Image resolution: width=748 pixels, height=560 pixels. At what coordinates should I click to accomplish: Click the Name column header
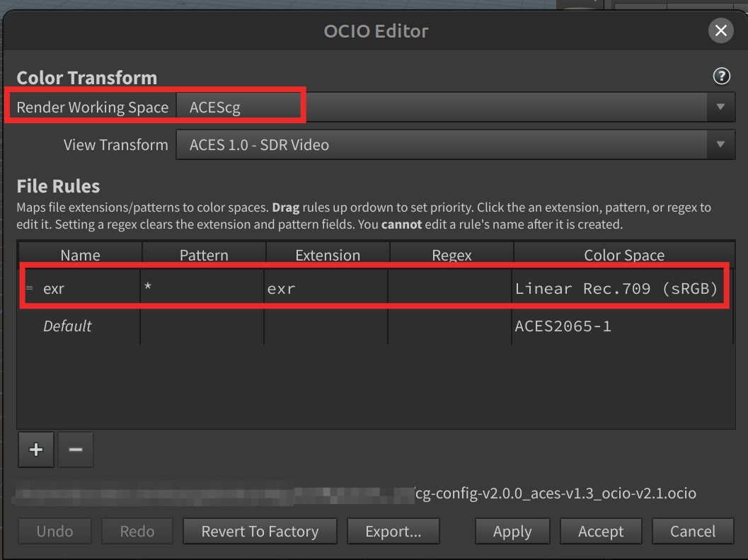click(x=80, y=255)
